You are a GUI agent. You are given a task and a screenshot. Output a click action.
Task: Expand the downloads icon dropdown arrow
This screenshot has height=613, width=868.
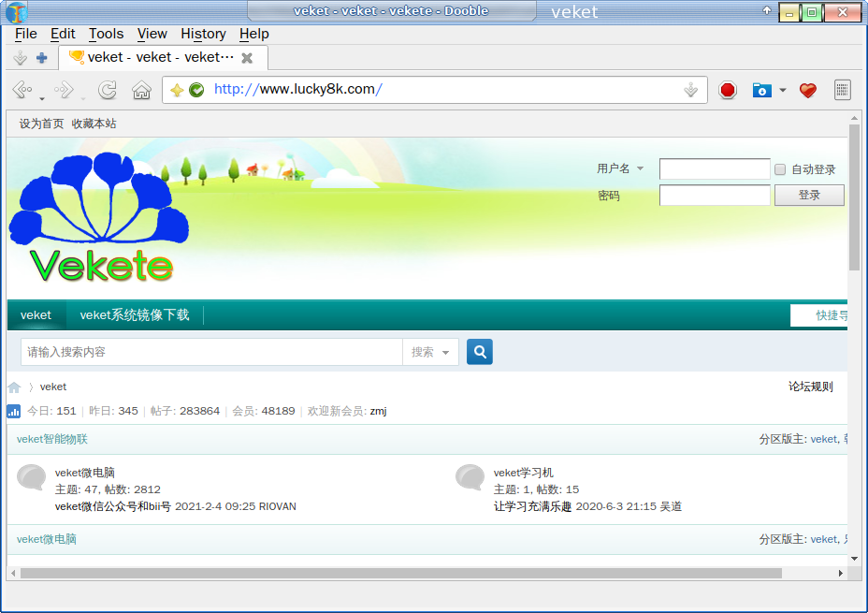(x=783, y=90)
